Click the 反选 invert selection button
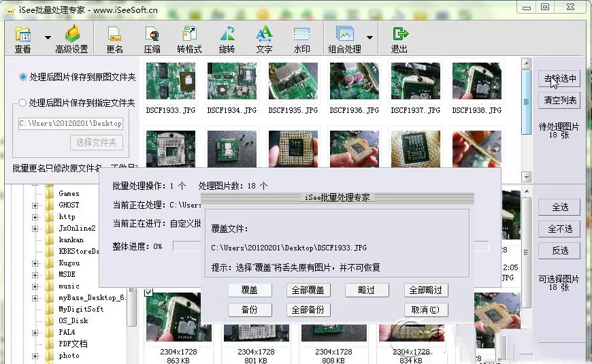592x364 pixels. (559, 251)
